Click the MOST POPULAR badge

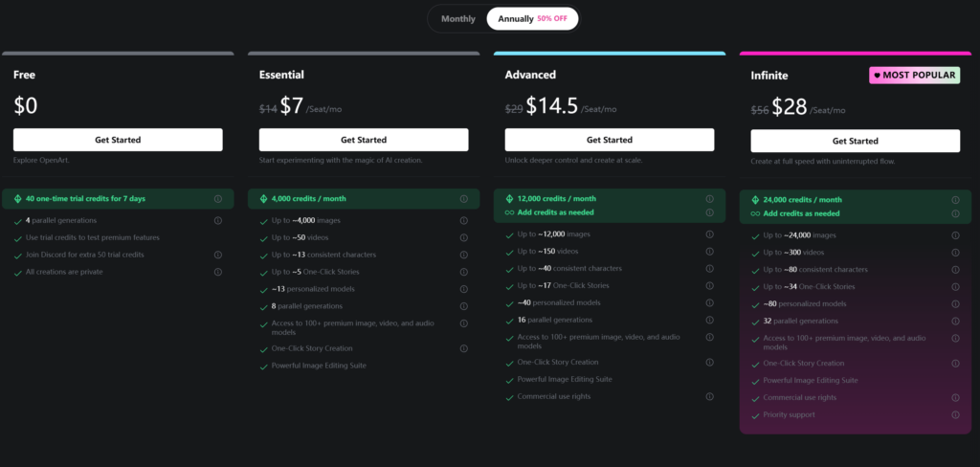[x=914, y=75]
